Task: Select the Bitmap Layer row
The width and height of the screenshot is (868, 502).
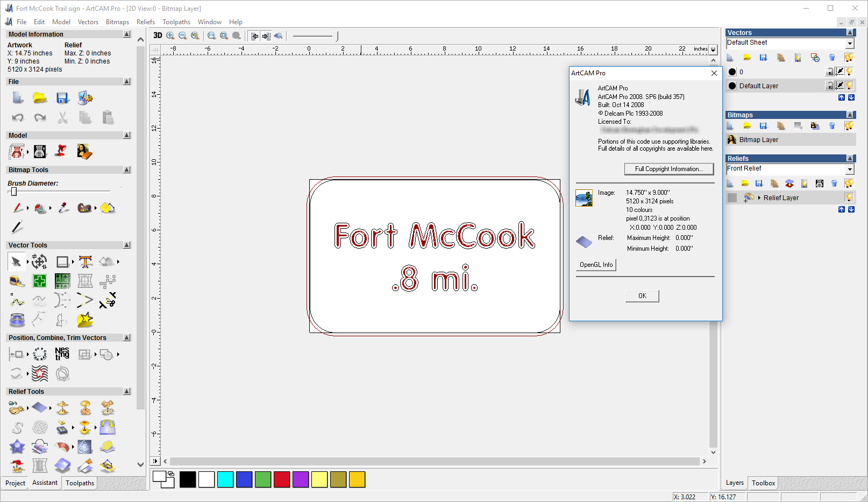Action: click(x=791, y=140)
